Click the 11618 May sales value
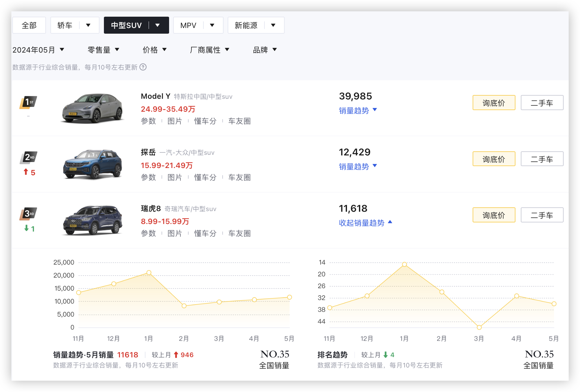The width and height of the screenshot is (580, 392). pyautogui.click(x=128, y=355)
